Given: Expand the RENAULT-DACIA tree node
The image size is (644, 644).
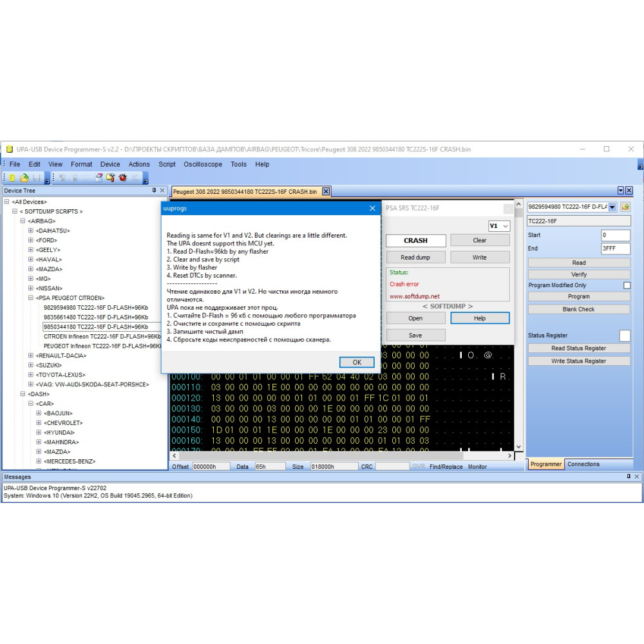Looking at the screenshot, I should pyautogui.click(x=31, y=355).
